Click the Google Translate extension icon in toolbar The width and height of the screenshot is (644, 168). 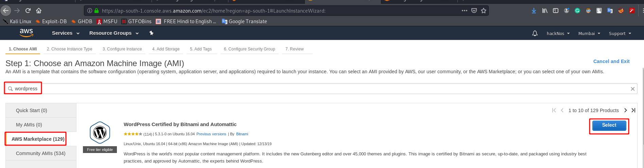(x=610, y=11)
